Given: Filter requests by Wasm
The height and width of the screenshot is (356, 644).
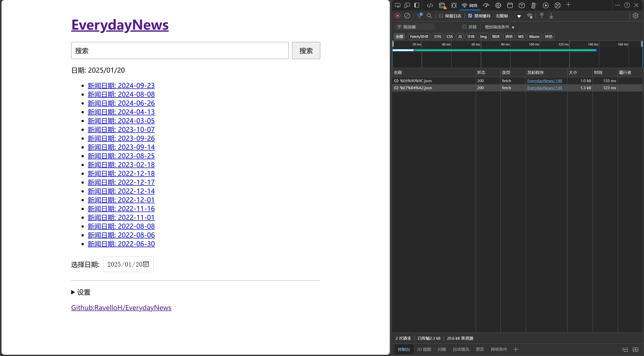Looking at the screenshot, I should point(534,37).
